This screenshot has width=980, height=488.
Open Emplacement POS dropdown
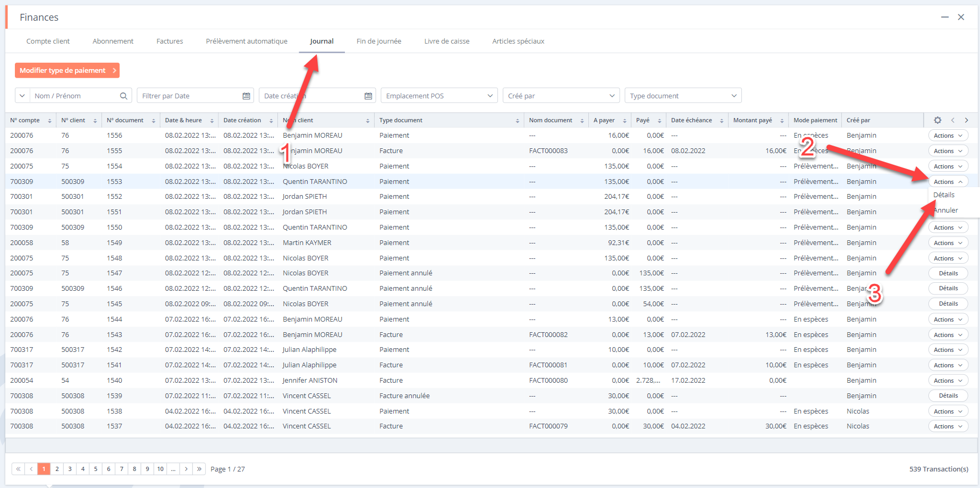(x=439, y=96)
